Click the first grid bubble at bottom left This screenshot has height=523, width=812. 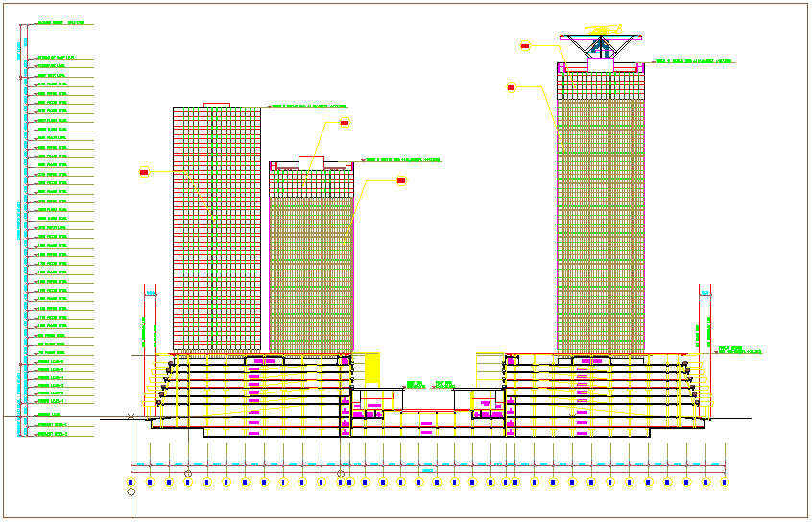(131, 482)
